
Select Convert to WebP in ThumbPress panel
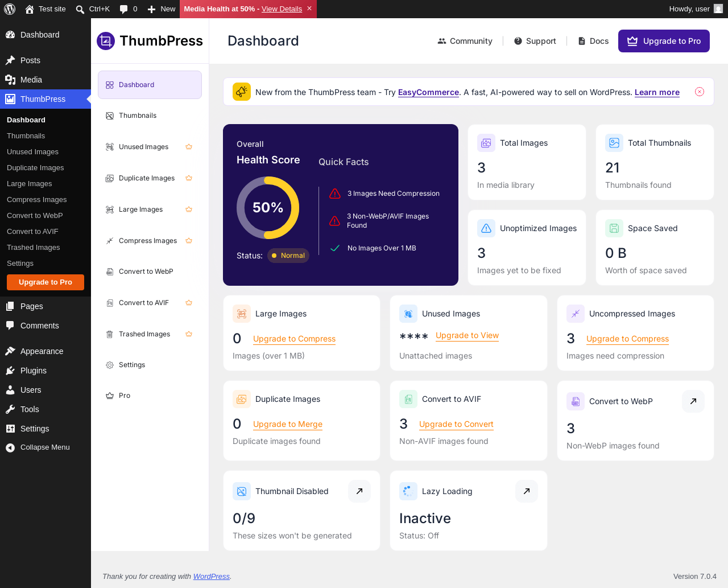(150, 272)
